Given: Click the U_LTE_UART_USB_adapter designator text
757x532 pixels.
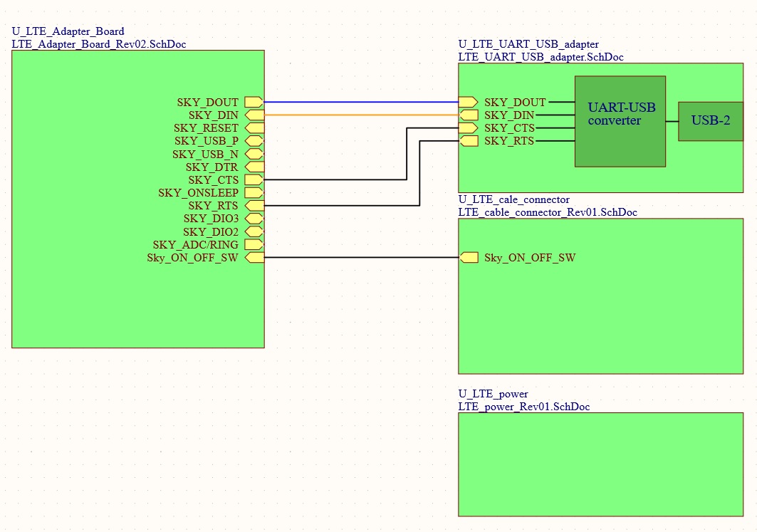Looking at the screenshot, I should point(528,44).
